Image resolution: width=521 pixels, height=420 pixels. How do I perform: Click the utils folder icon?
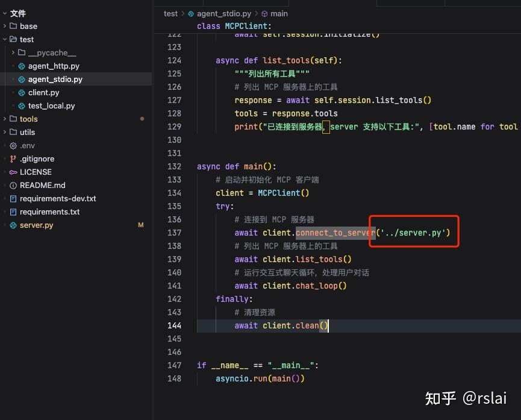click(x=13, y=132)
